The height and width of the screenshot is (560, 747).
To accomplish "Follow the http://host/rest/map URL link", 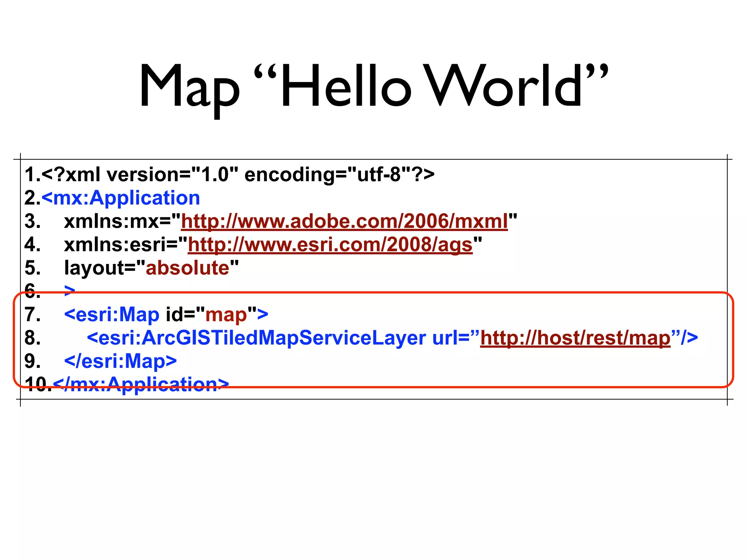I will pyautogui.click(x=576, y=338).
